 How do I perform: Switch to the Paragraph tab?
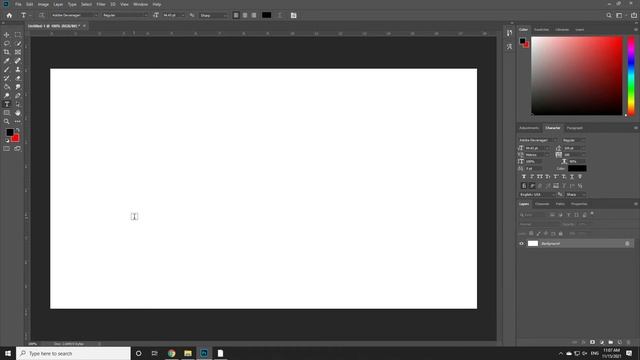click(574, 128)
